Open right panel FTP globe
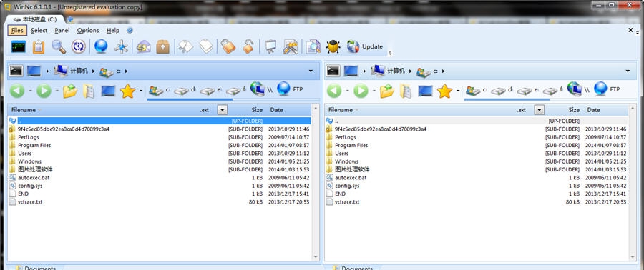Screen dimensions: 644x270 [x=606, y=89]
